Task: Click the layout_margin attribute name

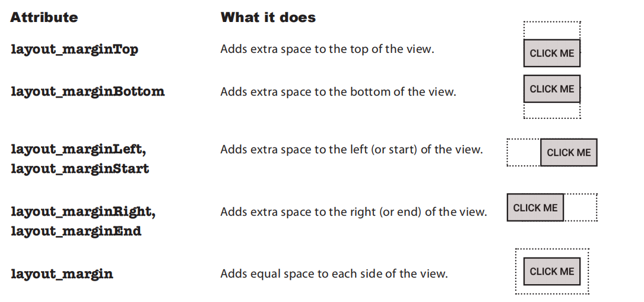Action: coord(62,275)
